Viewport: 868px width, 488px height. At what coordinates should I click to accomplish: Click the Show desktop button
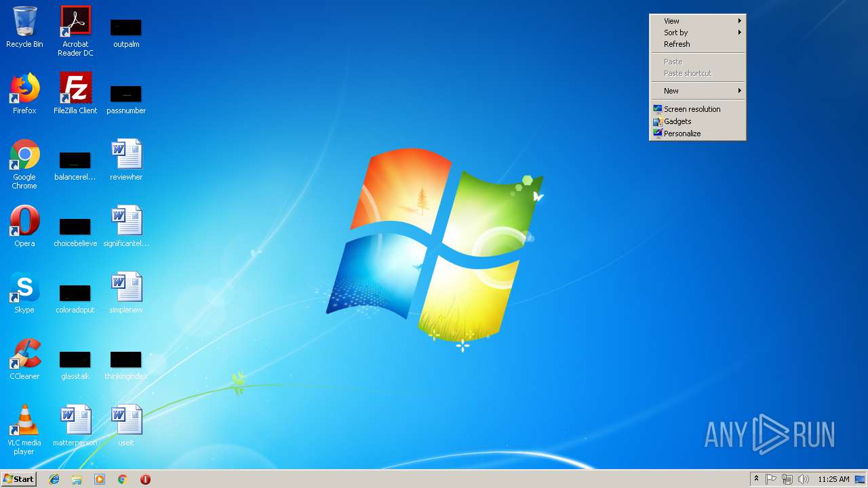(861, 479)
